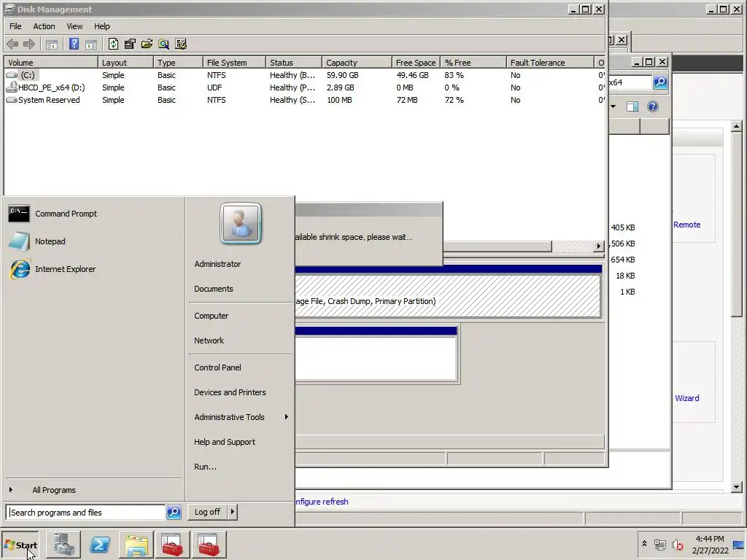
Task: Click the magnifier Explore toolbar icon
Action: [x=163, y=44]
